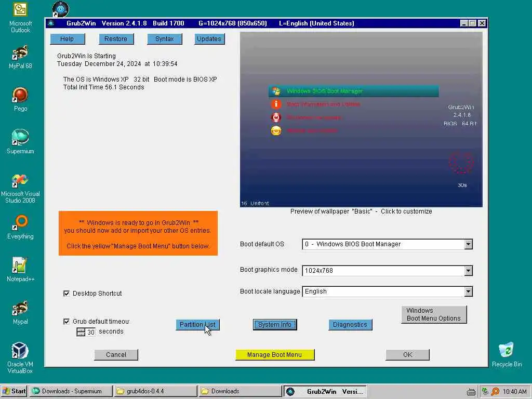Click the 10:40 AM clock
532x399 pixels.
[514, 392]
